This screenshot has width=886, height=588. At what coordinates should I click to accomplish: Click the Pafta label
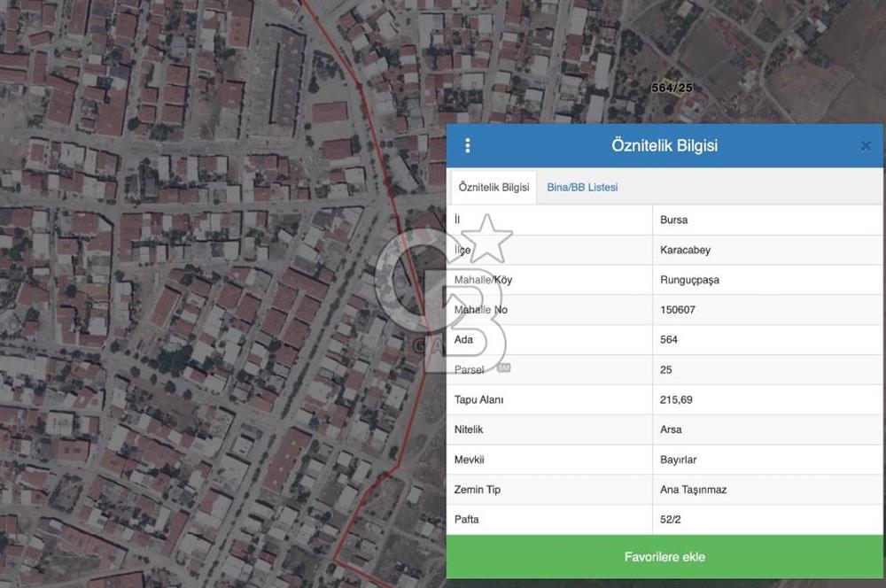click(466, 519)
